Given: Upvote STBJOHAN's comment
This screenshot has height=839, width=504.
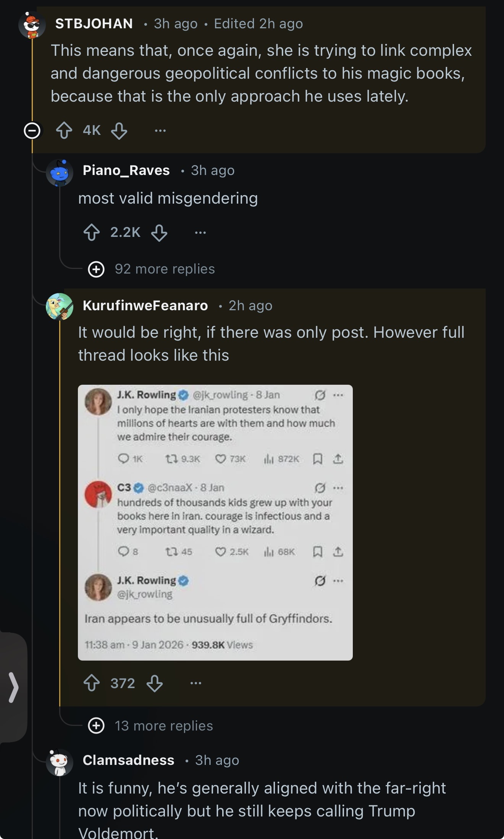Looking at the screenshot, I should click(x=64, y=131).
